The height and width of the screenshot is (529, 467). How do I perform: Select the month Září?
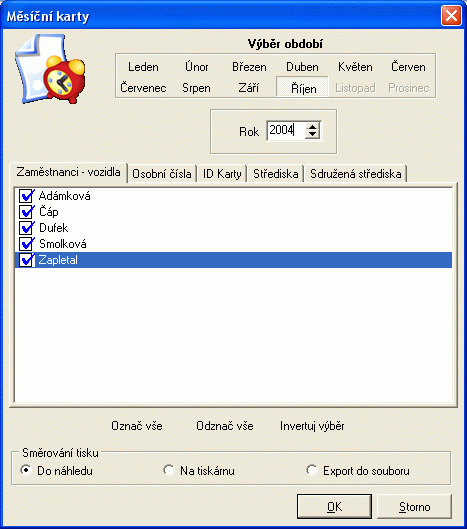(x=249, y=88)
